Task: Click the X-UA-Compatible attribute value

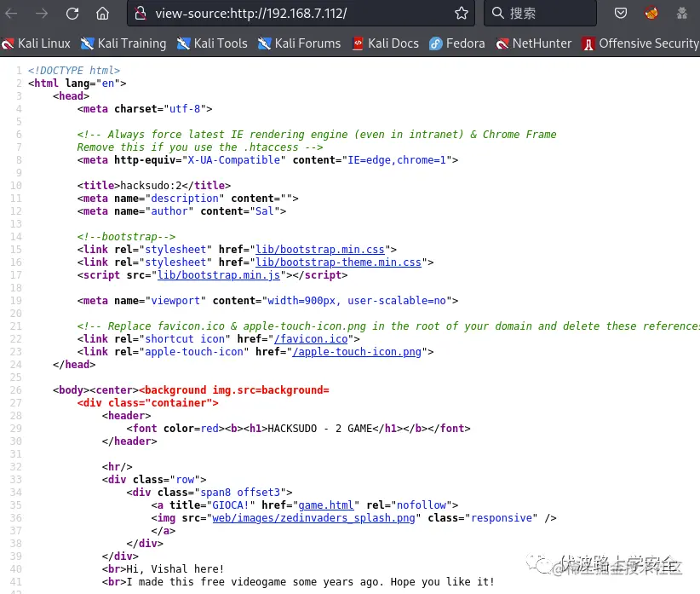Action: coord(234,160)
